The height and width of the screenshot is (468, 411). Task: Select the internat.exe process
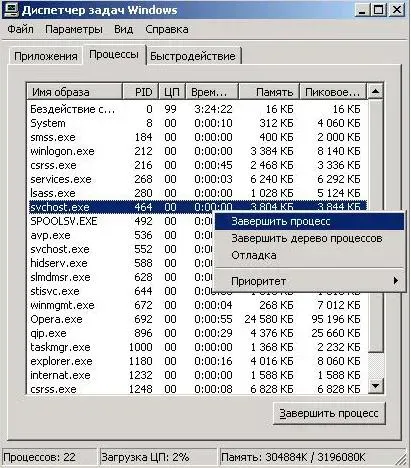[x=198, y=375]
